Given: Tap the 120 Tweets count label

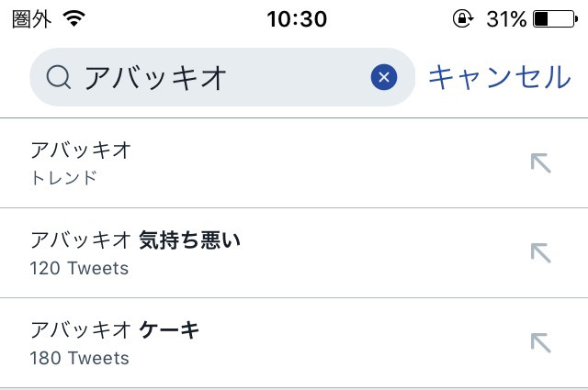Looking at the screenshot, I should [79, 268].
